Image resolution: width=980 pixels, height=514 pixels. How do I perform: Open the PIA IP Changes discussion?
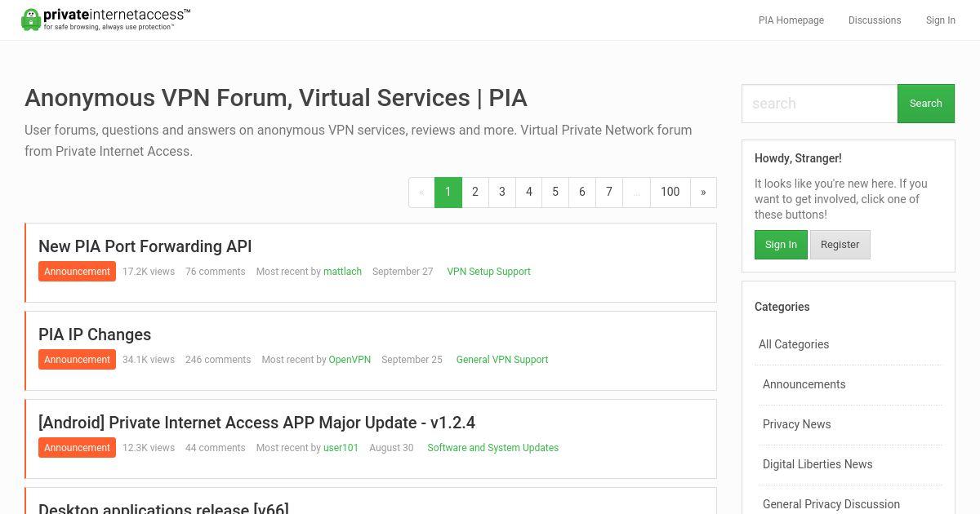click(x=95, y=335)
